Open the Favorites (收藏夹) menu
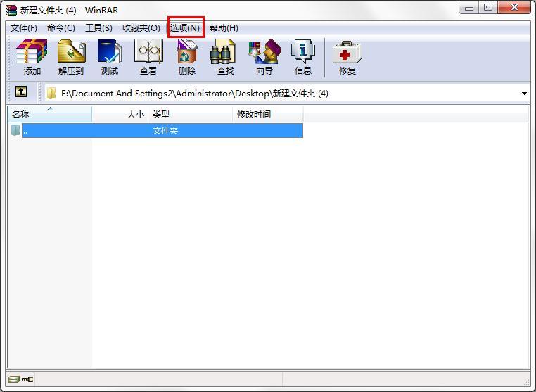Viewport: 536px width, 392px height. click(x=141, y=28)
